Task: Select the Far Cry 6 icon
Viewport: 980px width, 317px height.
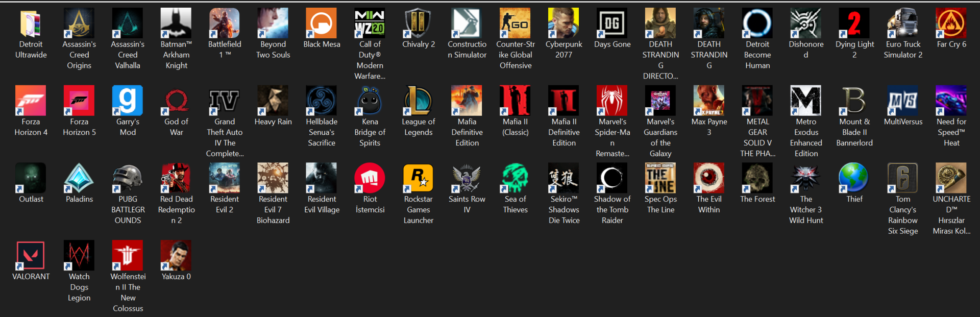Action: tap(951, 23)
